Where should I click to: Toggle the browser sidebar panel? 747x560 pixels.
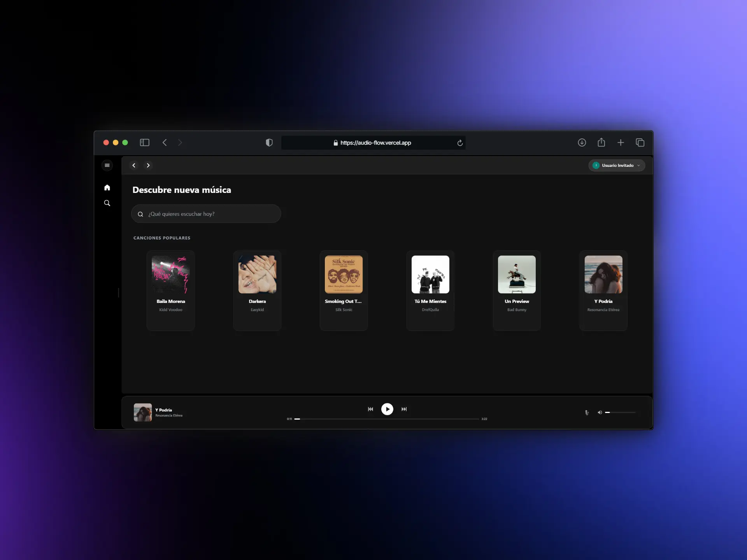click(144, 142)
